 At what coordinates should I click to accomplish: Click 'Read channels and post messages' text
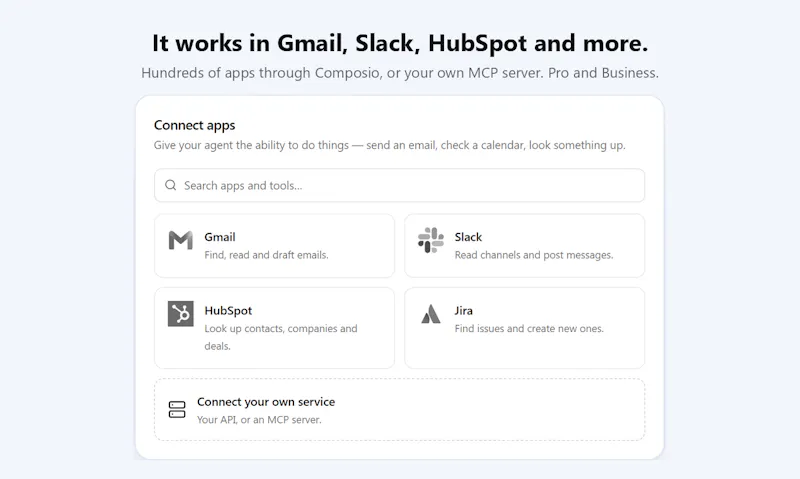(x=534, y=255)
